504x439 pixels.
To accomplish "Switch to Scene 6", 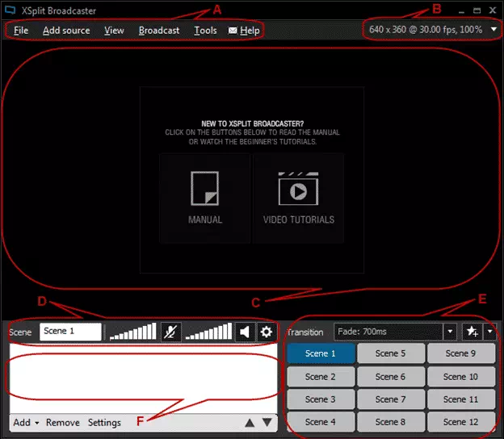I will click(x=391, y=376).
